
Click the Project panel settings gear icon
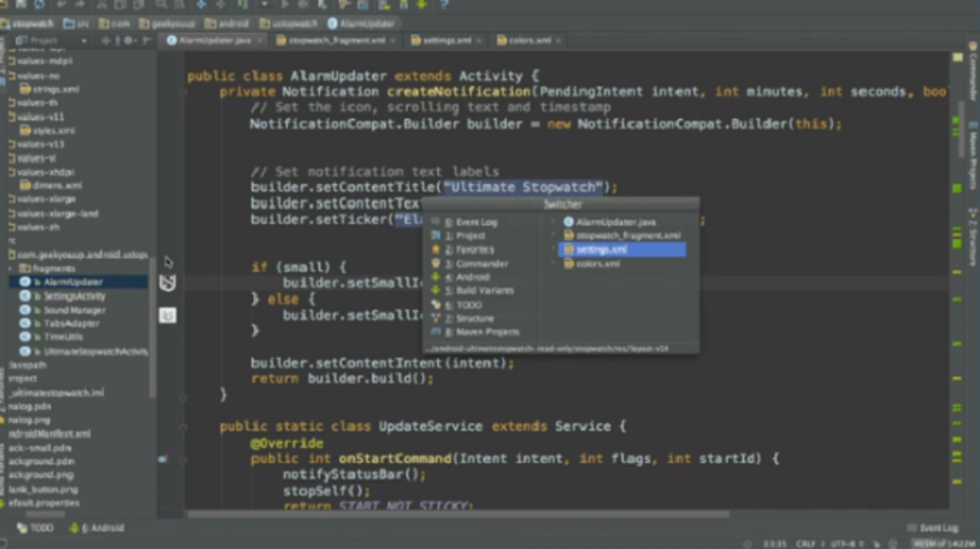coord(128,41)
